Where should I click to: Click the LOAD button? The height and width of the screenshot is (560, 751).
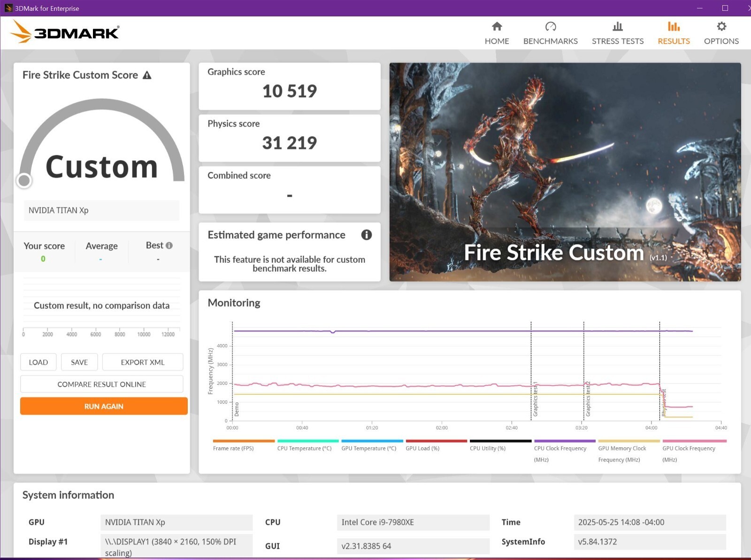[x=38, y=362]
